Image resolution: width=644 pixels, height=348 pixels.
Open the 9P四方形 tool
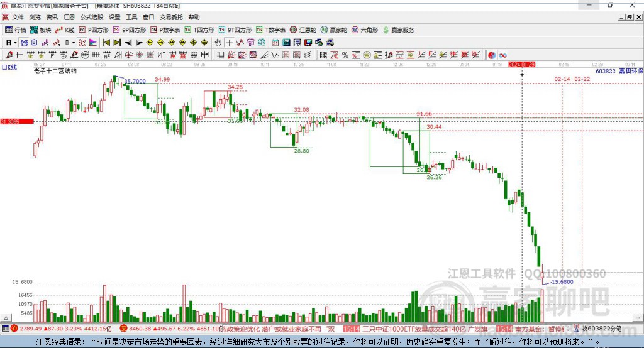[130, 30]
